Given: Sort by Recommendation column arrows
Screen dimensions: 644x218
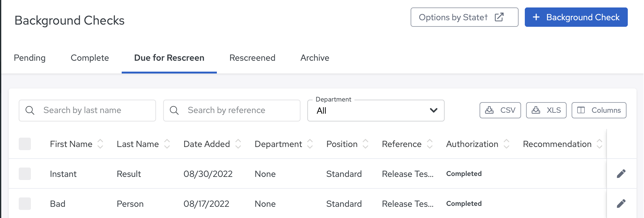Looking at the screenshot, I should [599, 144].
